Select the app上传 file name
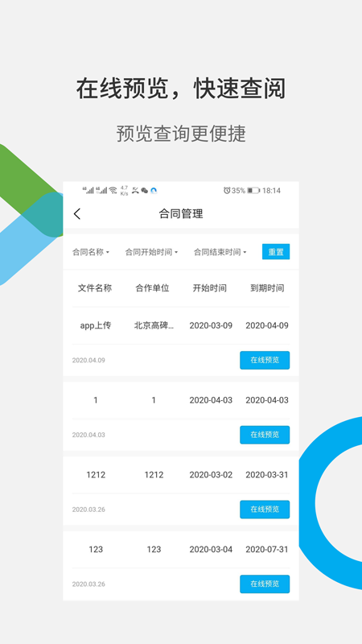 pyautogui.click(x=95, y=326)
